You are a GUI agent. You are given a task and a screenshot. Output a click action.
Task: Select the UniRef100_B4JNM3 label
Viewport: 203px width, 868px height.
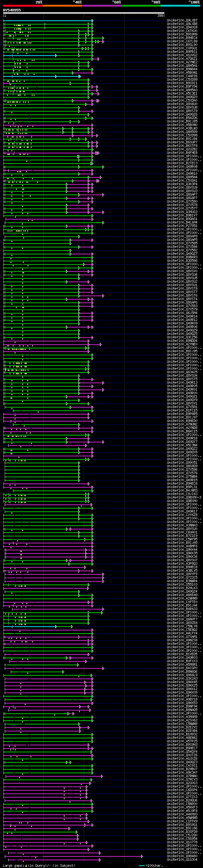[x=182, y=490]
